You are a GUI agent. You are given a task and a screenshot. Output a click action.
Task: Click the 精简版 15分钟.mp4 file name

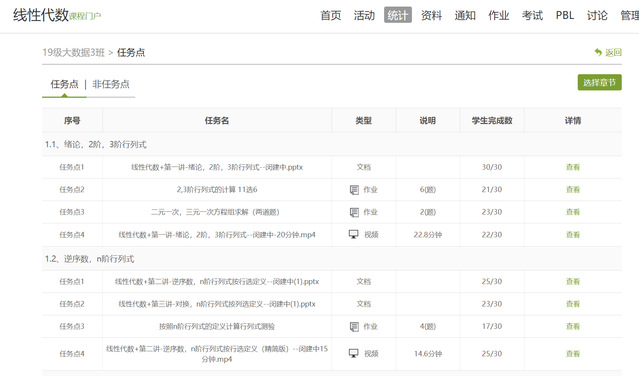click(x=217, y=354)
